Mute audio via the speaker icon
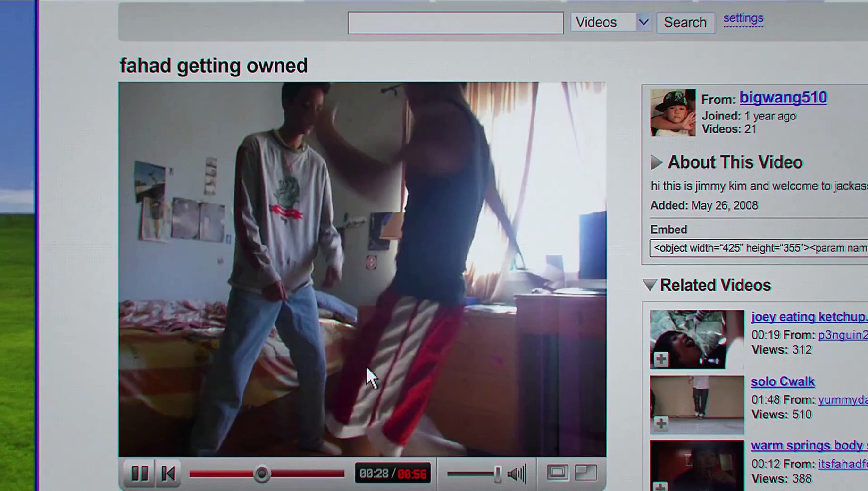 pyautogui.click(x=517, y=473)
